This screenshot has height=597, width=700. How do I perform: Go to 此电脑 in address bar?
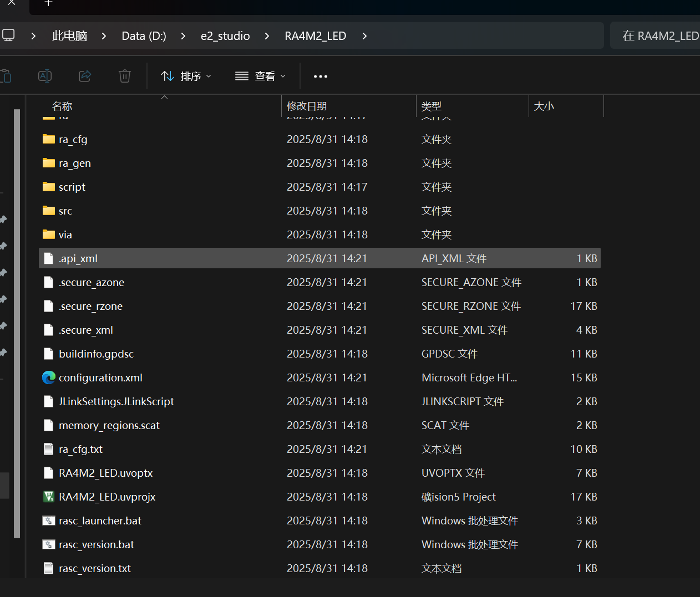pyautogui.click(x=70, y=36)
